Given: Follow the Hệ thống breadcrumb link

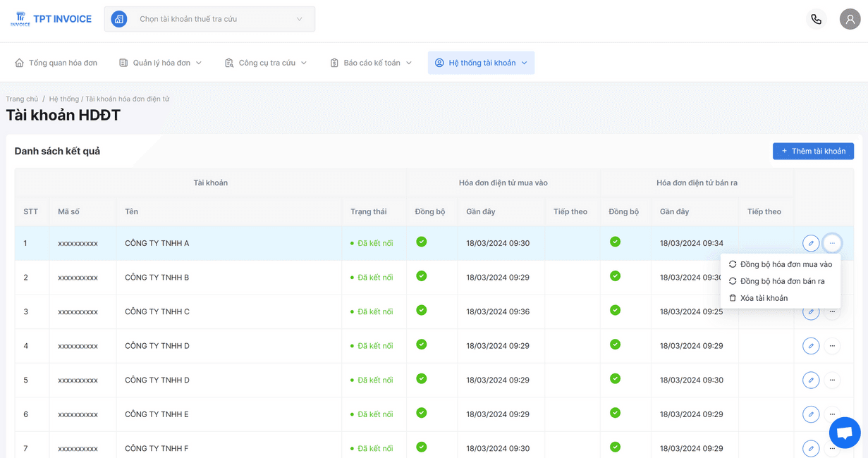Looking at the screenshot, I should (x=64, y=99).
